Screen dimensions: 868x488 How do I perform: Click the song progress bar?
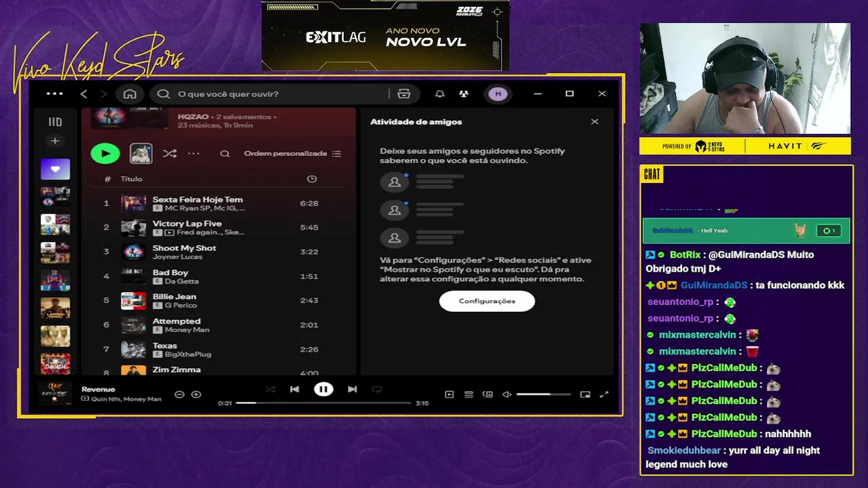(x=323, y=403)
